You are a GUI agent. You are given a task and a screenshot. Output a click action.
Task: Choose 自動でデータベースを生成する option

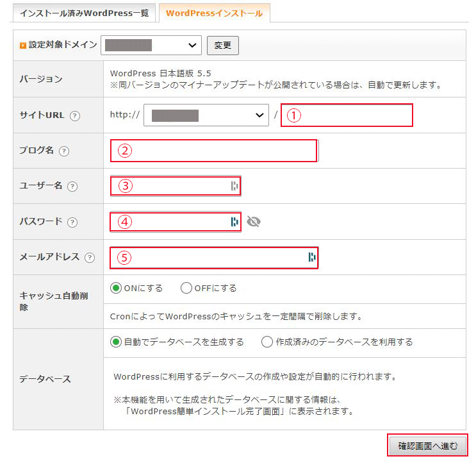click(x=116, y=342)
